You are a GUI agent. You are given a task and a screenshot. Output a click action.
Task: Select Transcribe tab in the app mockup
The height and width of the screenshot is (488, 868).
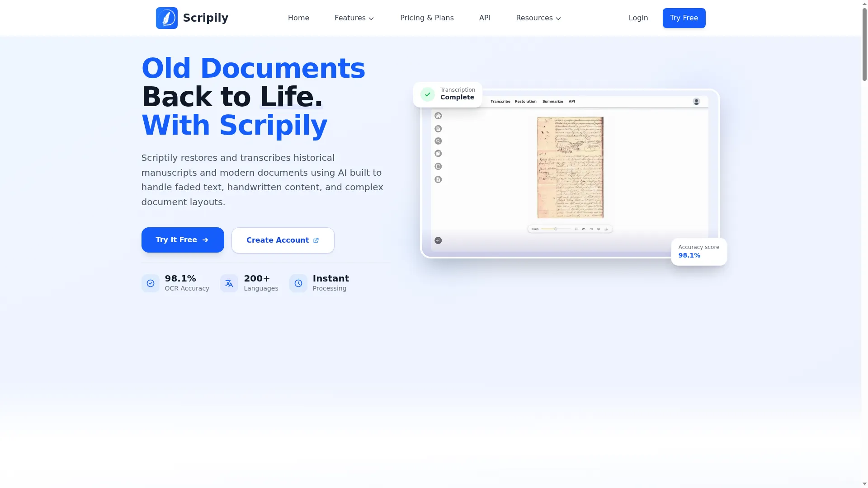500,102
